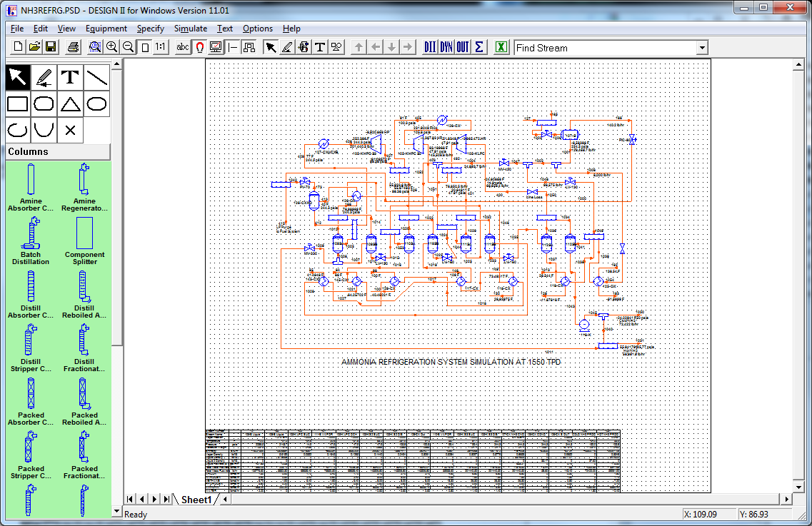Select the palette pencil stream tool
The image size is (812, 526).
(x=44, y=77)
